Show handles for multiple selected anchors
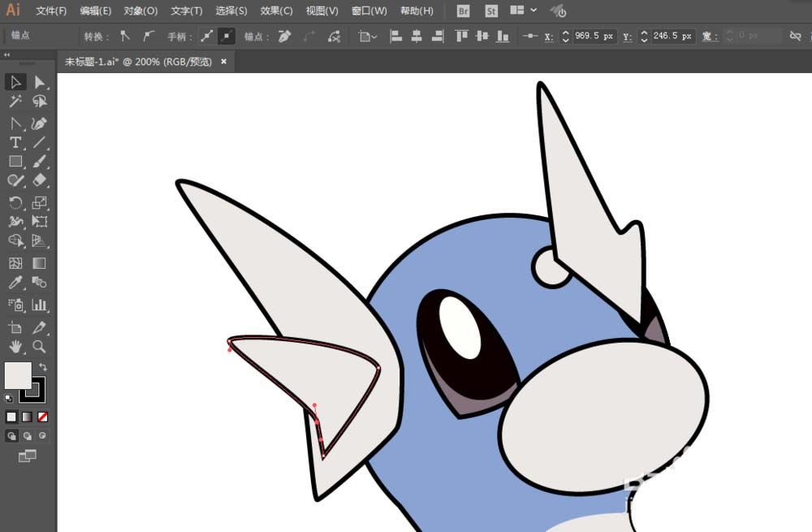 point(206,37)
